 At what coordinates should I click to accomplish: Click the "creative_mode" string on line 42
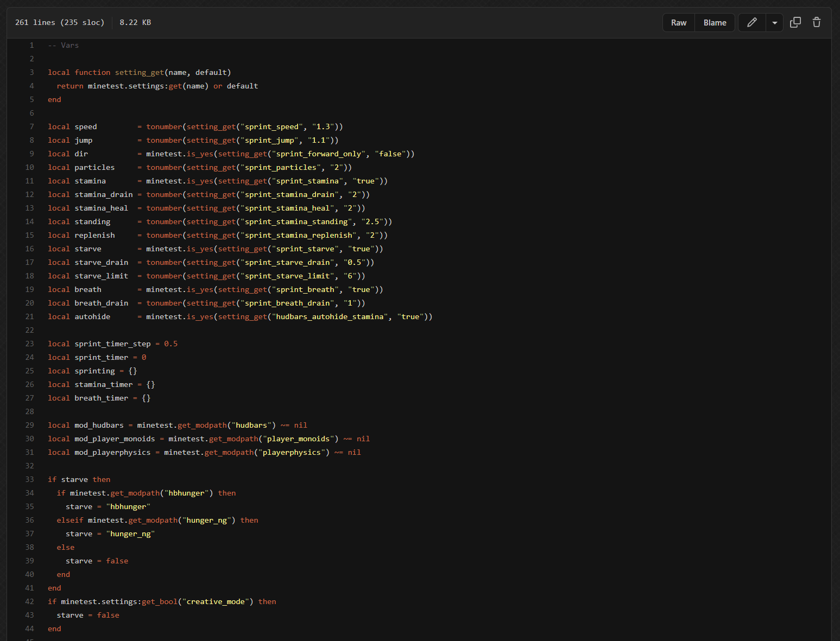point(216,602)
